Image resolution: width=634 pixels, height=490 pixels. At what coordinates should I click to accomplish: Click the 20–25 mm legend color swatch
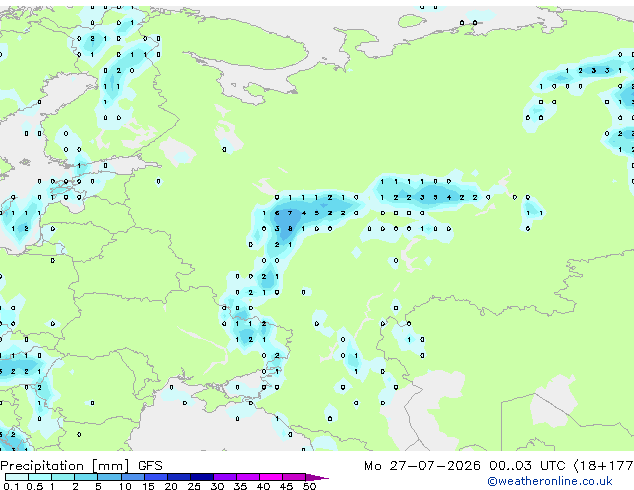178,477
